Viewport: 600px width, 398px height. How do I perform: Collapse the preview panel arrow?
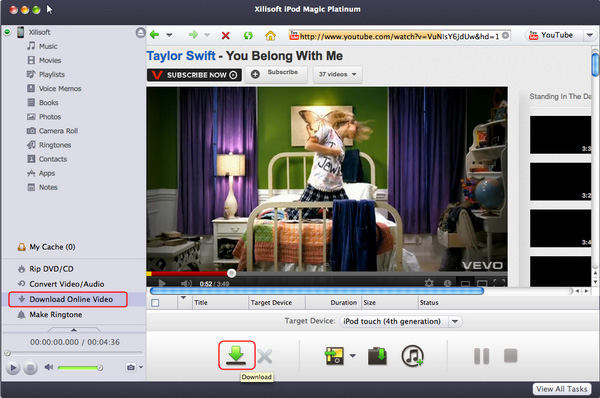point(74,329)
